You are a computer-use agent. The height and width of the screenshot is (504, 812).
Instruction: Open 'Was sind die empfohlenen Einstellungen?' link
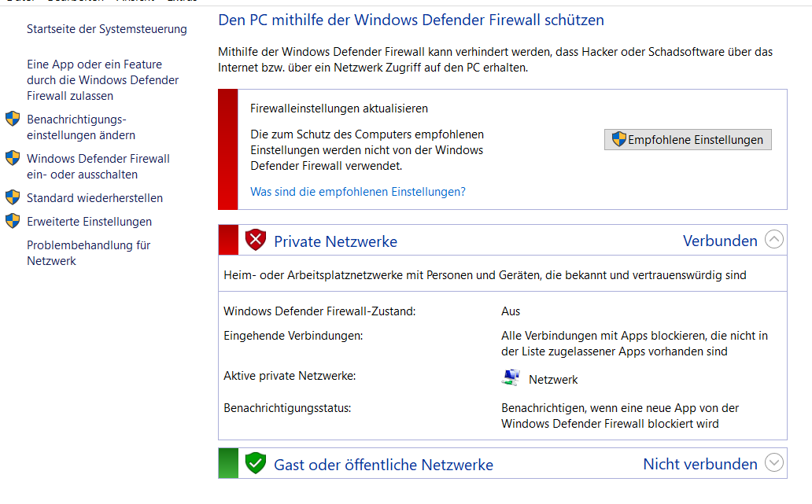pyautogui.click(x=357, y=192)
